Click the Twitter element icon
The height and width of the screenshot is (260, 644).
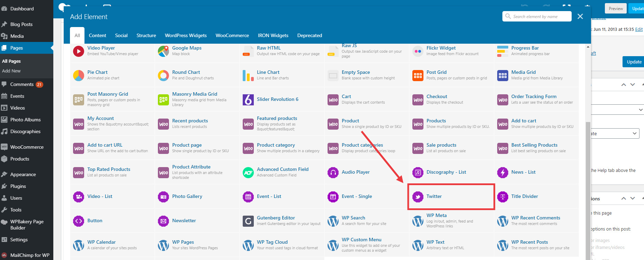(x=418, y=197)
